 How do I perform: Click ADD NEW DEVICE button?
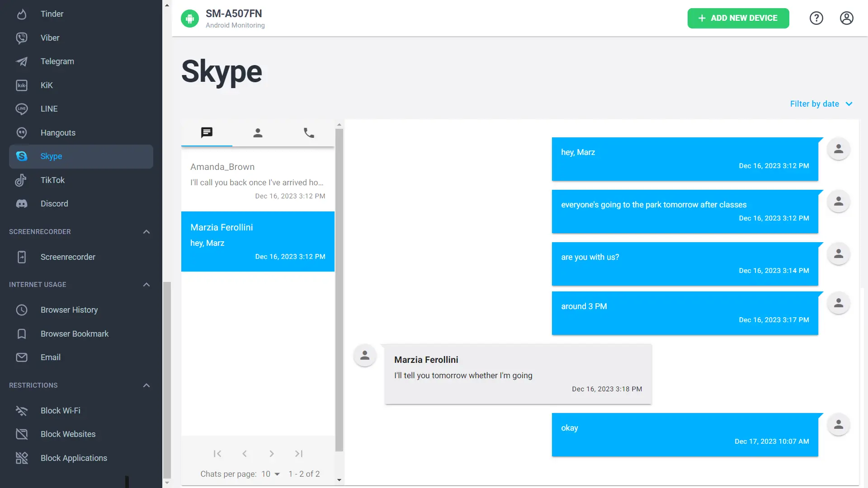point(738,18)
